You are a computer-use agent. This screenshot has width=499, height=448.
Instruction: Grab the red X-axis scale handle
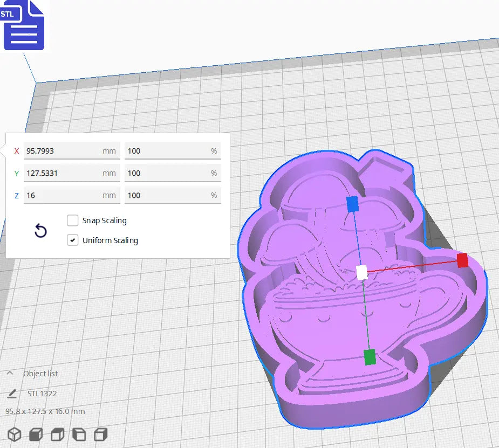(461, 260)
